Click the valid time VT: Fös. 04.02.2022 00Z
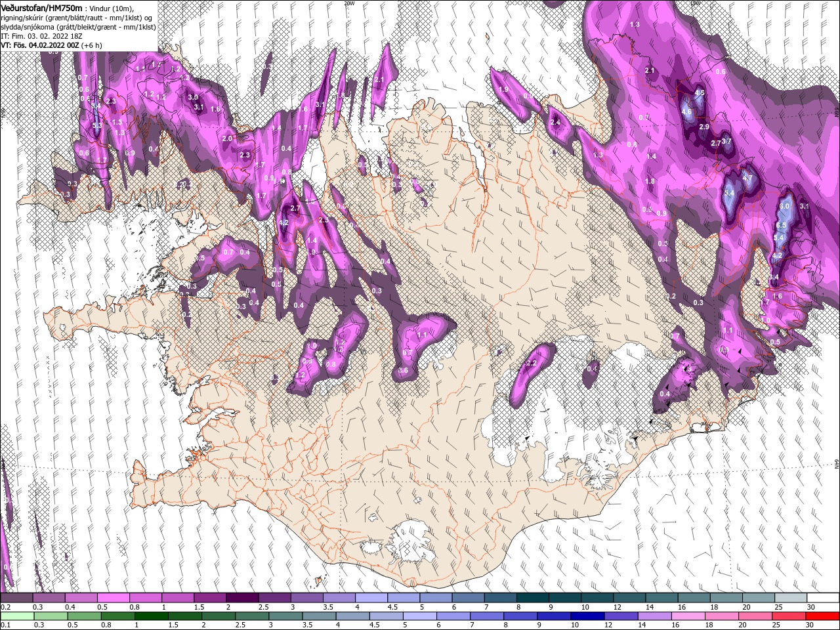 40,45
